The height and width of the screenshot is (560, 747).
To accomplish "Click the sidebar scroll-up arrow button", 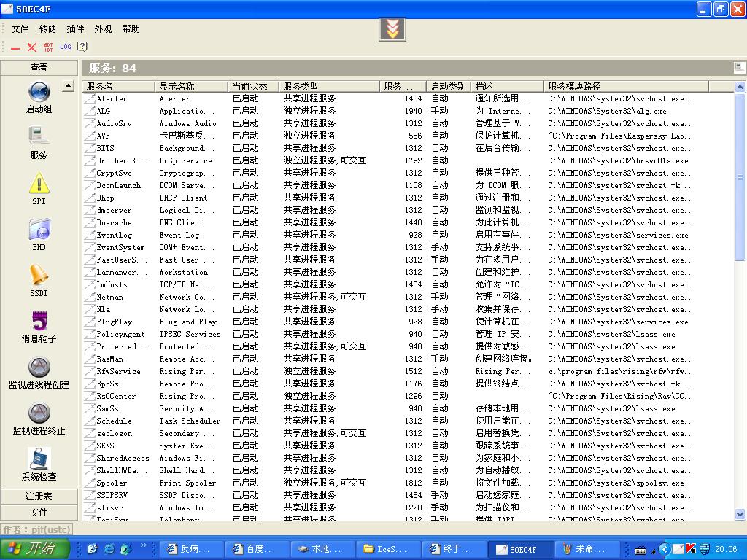I will pos(68,86).
